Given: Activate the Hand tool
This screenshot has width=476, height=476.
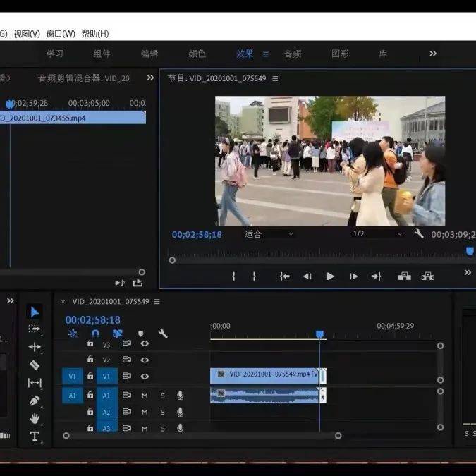Looking at the screenshot, I should point(35,418).
